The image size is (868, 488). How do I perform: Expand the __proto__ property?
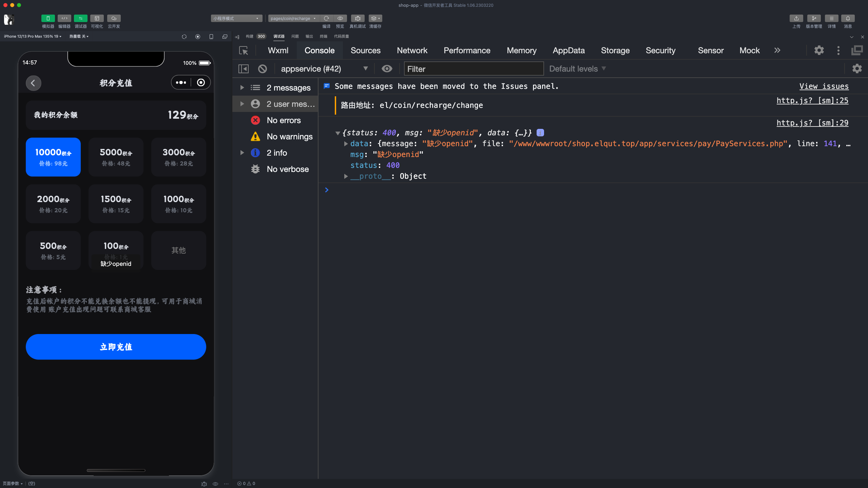(x=346, y=176)
